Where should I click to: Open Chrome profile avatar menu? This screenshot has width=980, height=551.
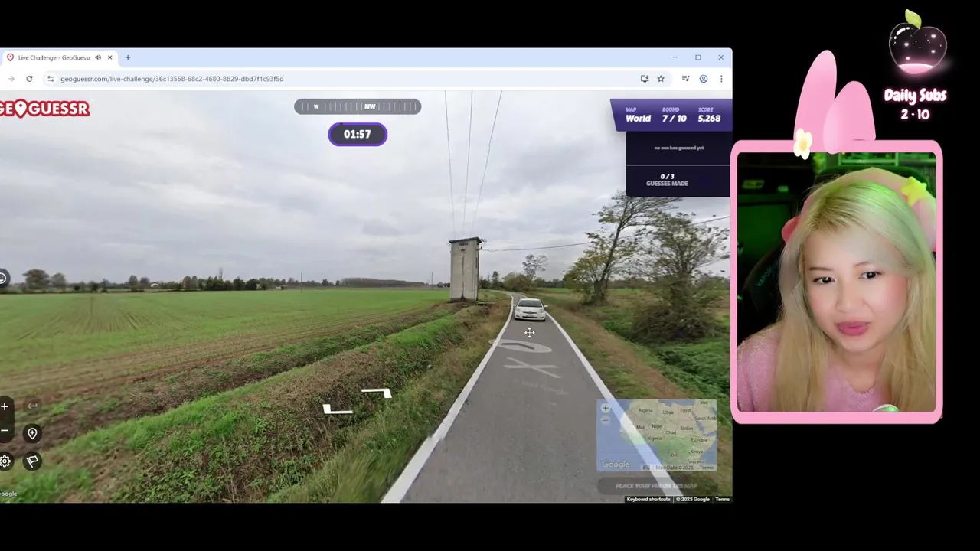[x=703, y=79]
